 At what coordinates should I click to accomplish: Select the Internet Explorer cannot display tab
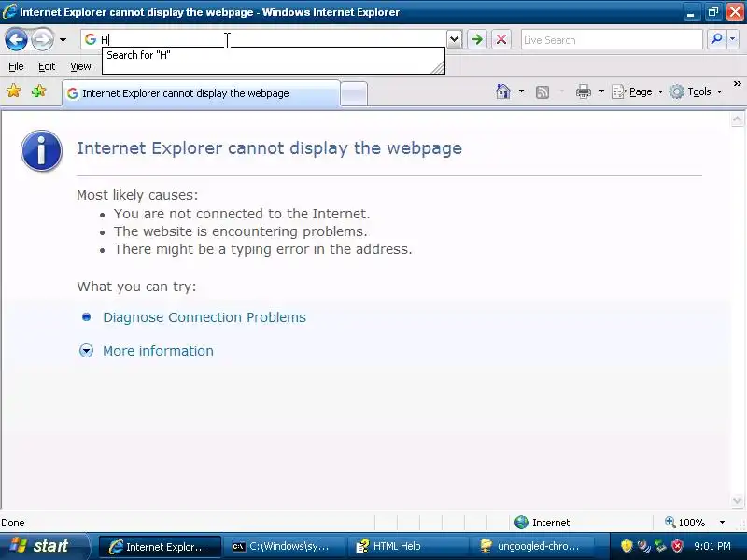pos(201,93)
